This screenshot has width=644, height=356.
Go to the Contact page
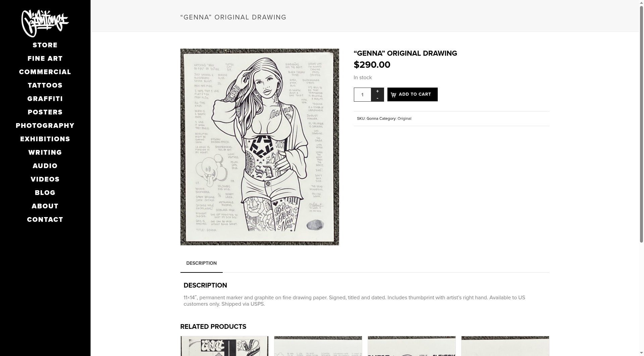pyautogui.click(x=45, y=219)
